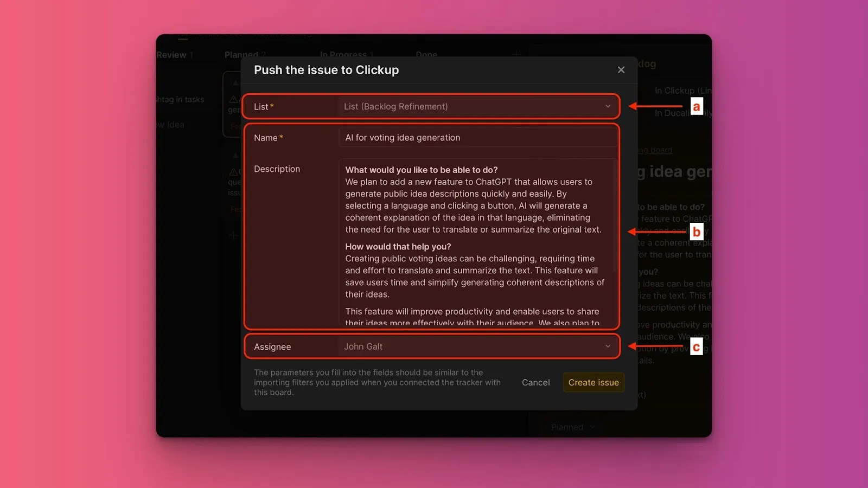Click the Name field with AI for voting text
868x488 pixels.
click(x=477, y=138)
